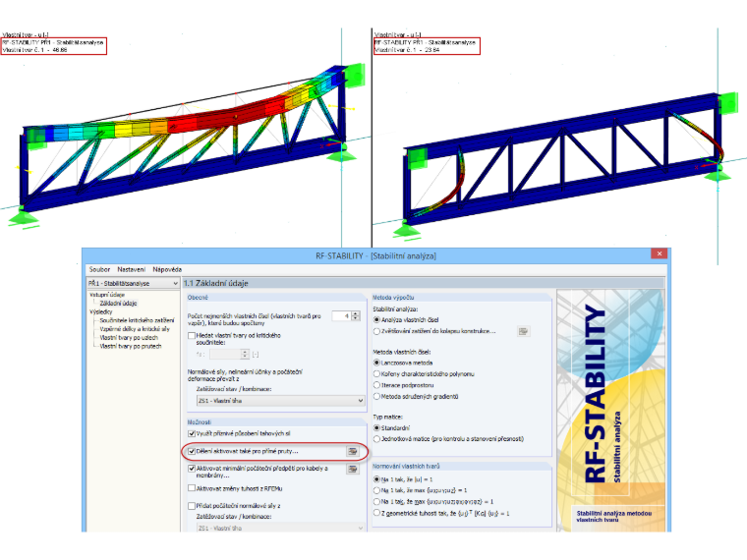Open load increase collapse settings icon
The width and height of the screenshot is (747, 560).
523,331
